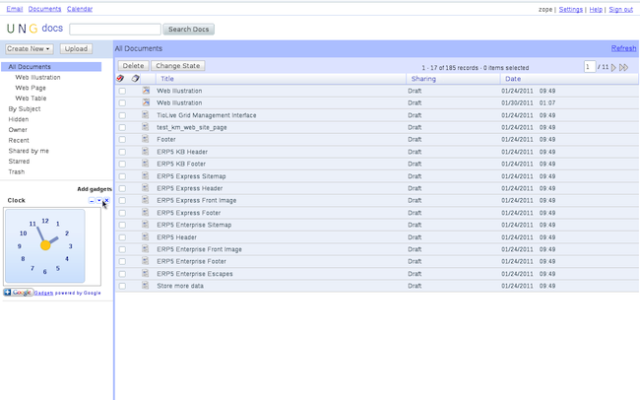Minimize the Clock gadget
Image resolution: width=640 pixels, height=400 pixels.
[92, 201]
